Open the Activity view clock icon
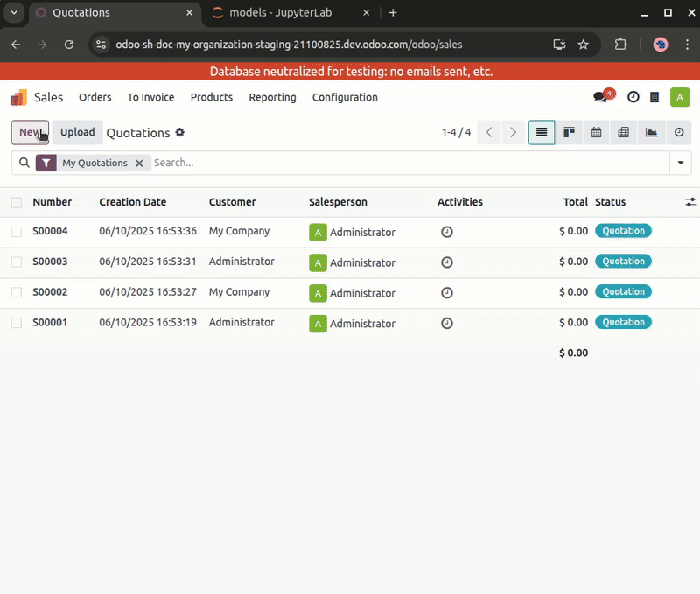700x594 pixels. 679,133
